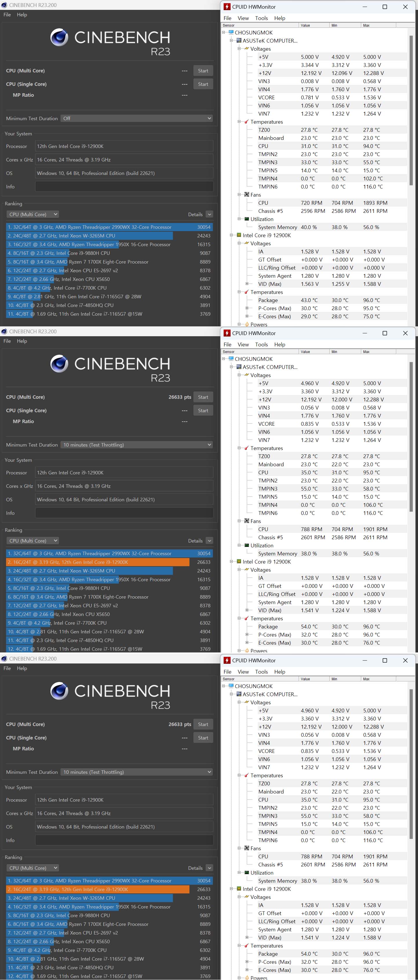
Task: Click the Details arrow button in top Cinebench
Action: (x=209, y=214)
